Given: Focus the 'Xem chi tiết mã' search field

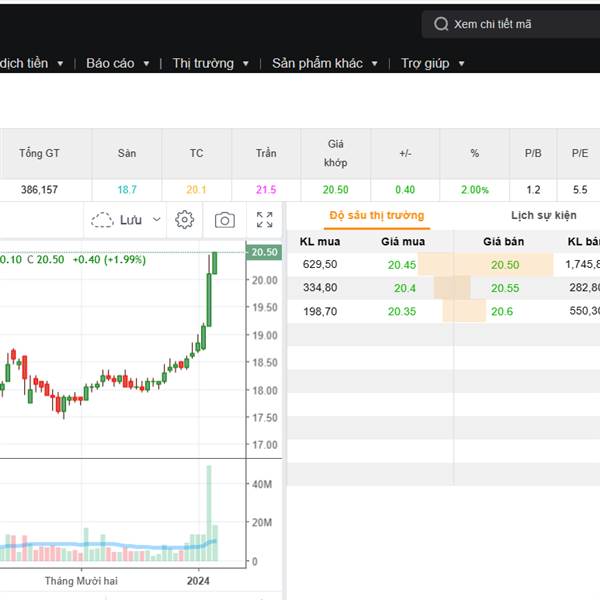Looking at the screenshot, I should (x=511, y=24).
